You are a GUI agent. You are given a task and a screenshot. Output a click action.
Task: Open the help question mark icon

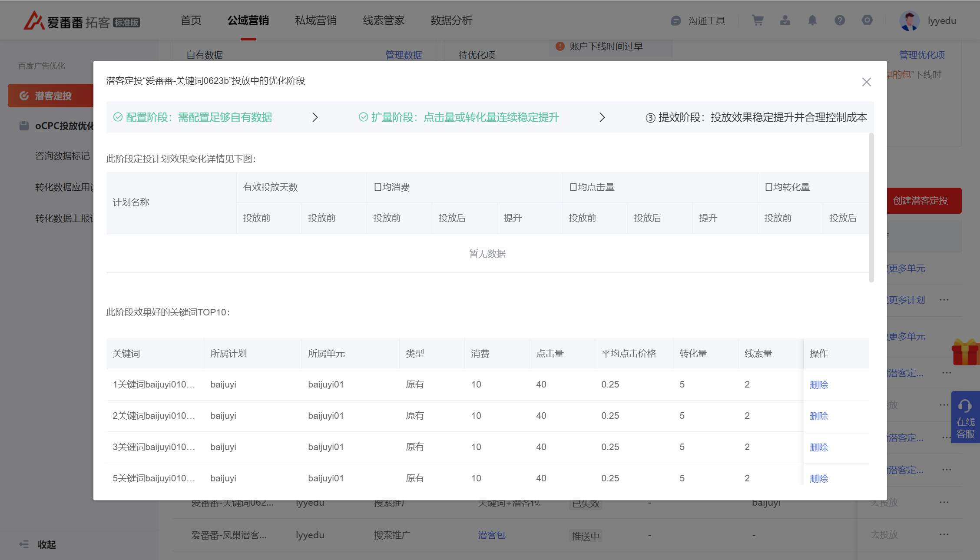coord(840,20)
